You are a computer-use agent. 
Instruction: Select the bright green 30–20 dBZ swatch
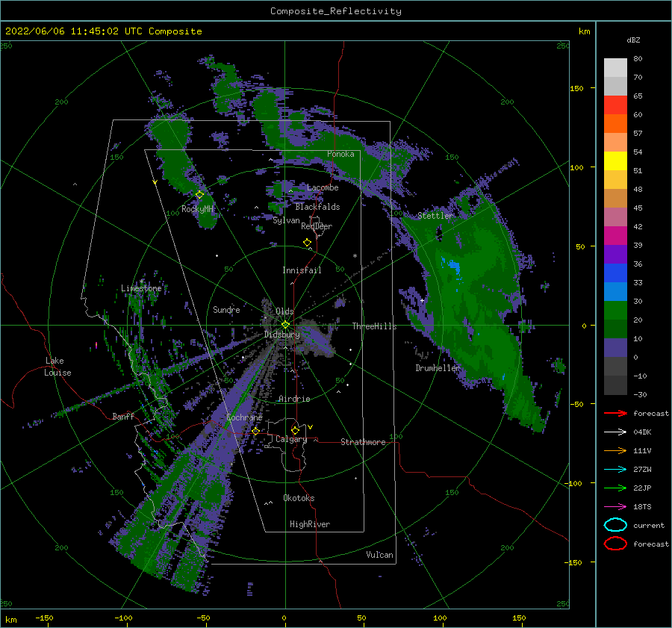point(615,311)
